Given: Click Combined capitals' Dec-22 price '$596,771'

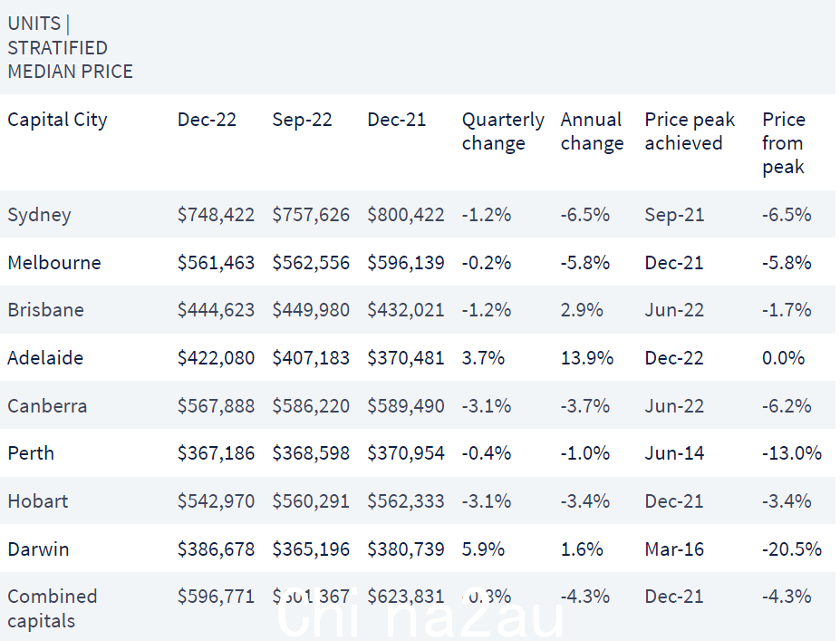Looking at the screenshot, I should pos(216,597).
